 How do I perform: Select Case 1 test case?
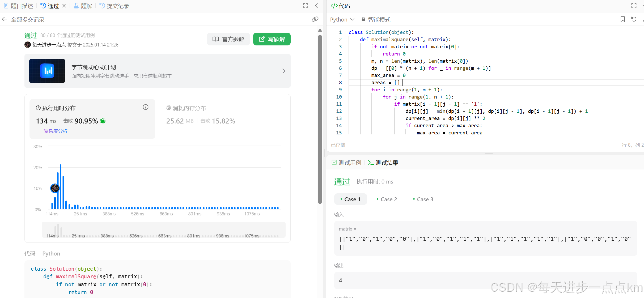[x=350, y=199]
